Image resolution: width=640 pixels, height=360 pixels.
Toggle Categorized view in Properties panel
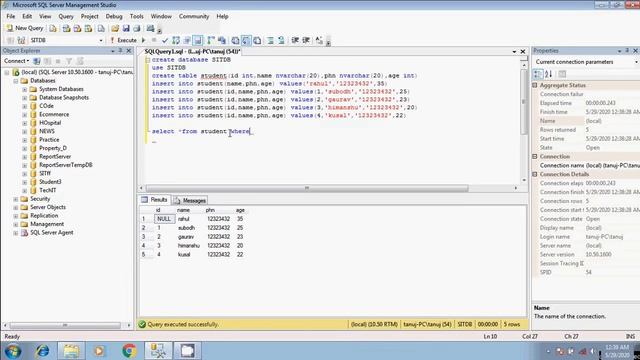tap(538, 74)
